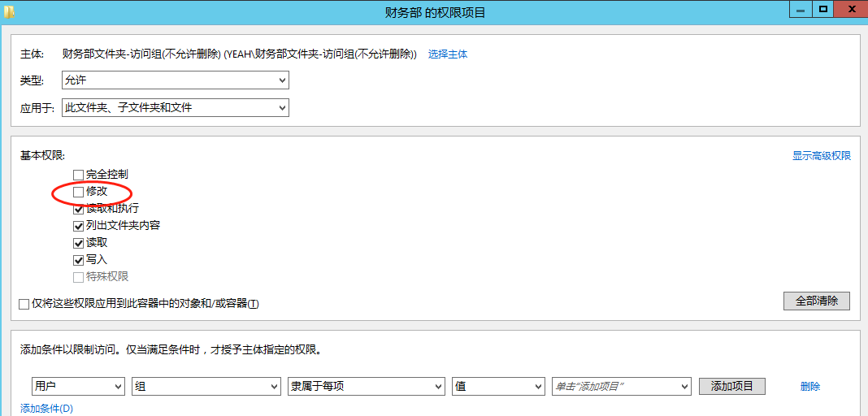Open the 应用于 dropdown list
This screenshot has width=868, height=416.
pos(176,108)
